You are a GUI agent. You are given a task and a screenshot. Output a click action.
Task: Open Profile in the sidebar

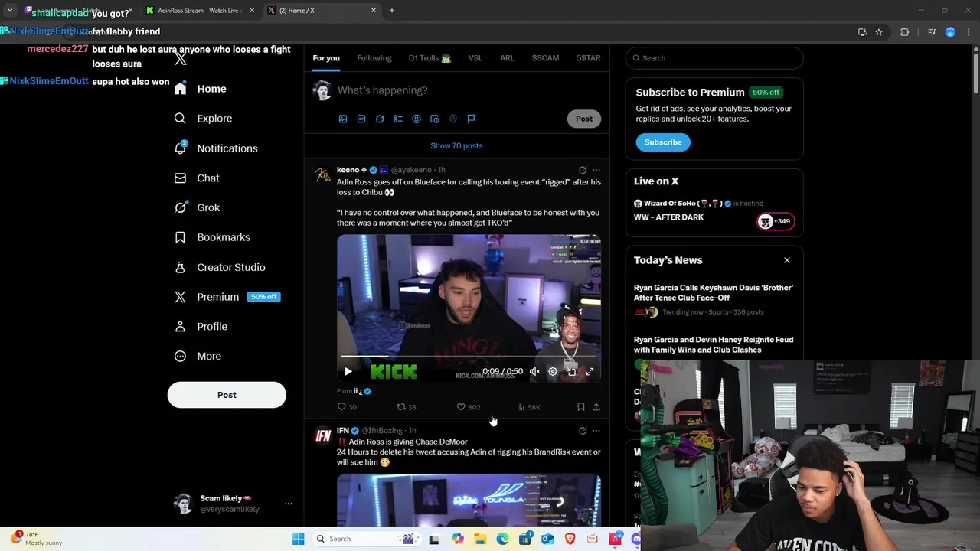(x=201, y=327)
